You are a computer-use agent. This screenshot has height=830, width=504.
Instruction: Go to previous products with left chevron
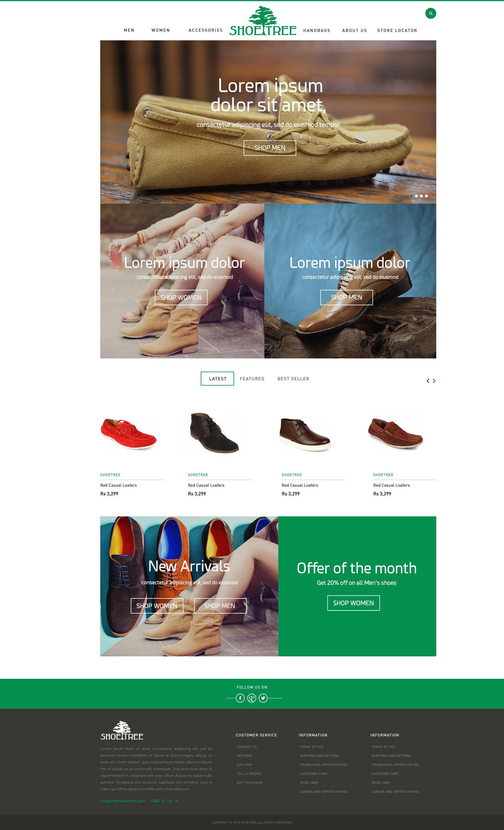coord(428,381)
